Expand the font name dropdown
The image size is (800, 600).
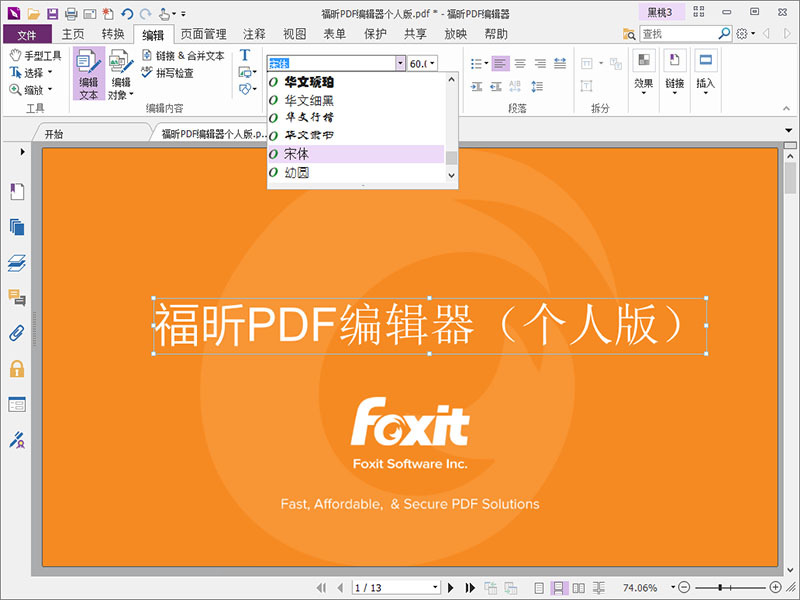point(400,63)
